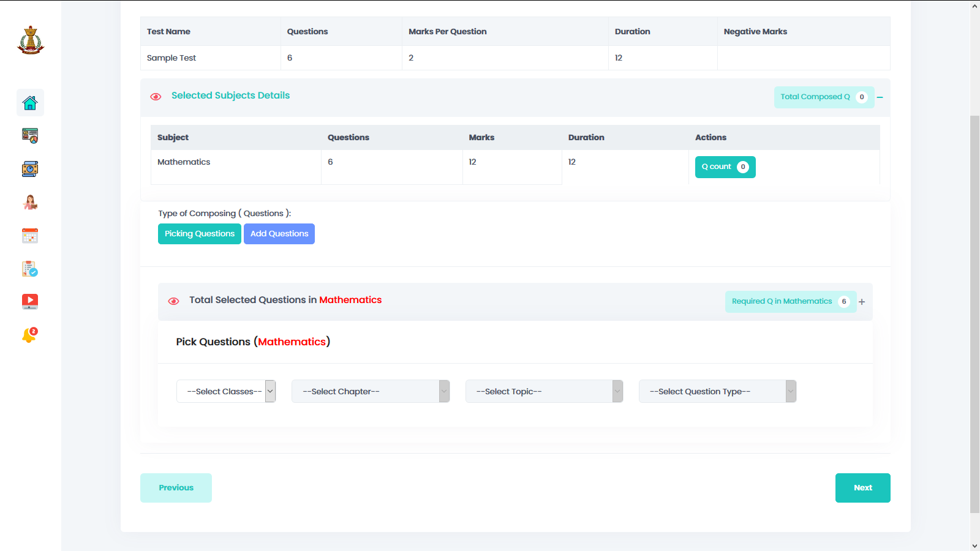Open the Select Chapter dropdown
Viewport: 980px width, 551px height.
(371, 391)
